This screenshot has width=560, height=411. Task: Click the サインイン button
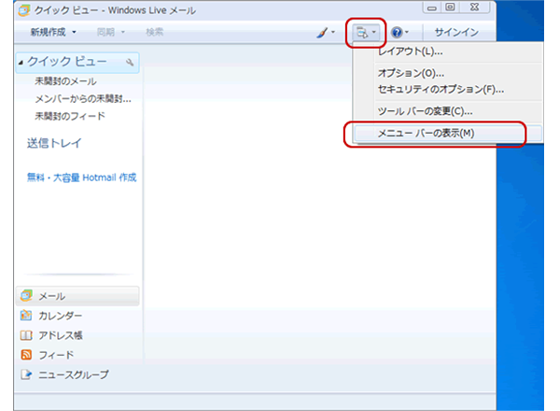pos(456,32)
